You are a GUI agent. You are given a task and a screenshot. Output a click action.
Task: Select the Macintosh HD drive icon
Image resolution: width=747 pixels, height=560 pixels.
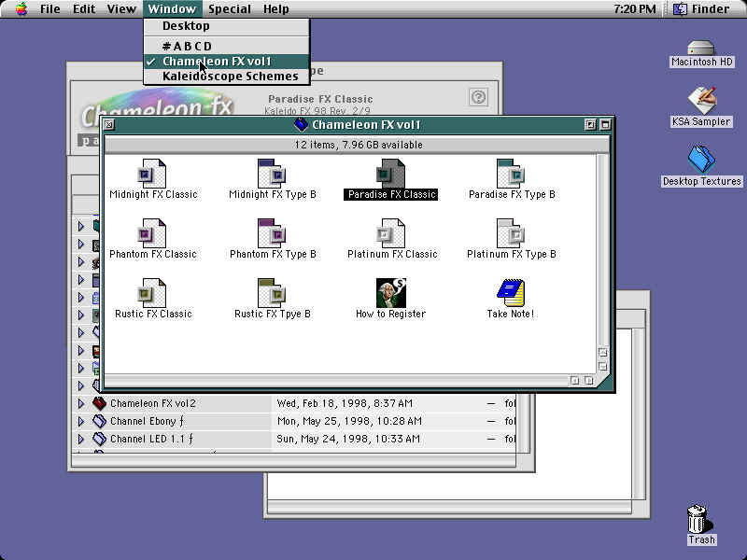[701, 49]
